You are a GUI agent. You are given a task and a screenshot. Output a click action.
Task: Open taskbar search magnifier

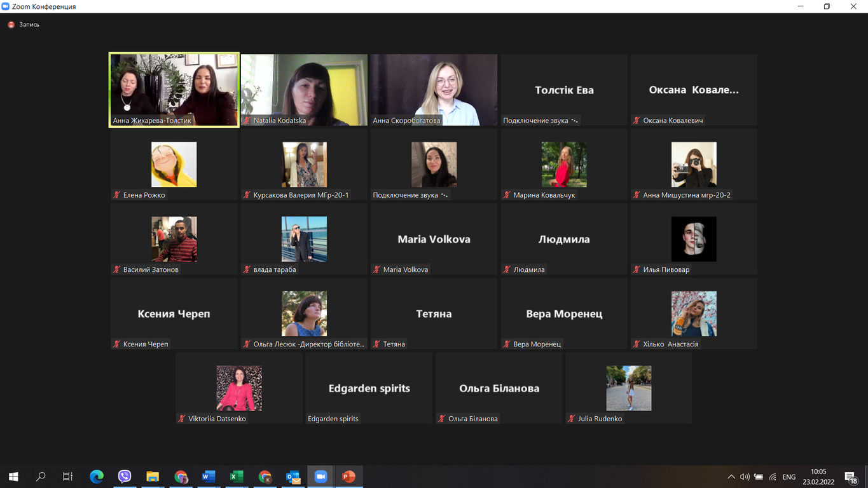coord(41,477)
